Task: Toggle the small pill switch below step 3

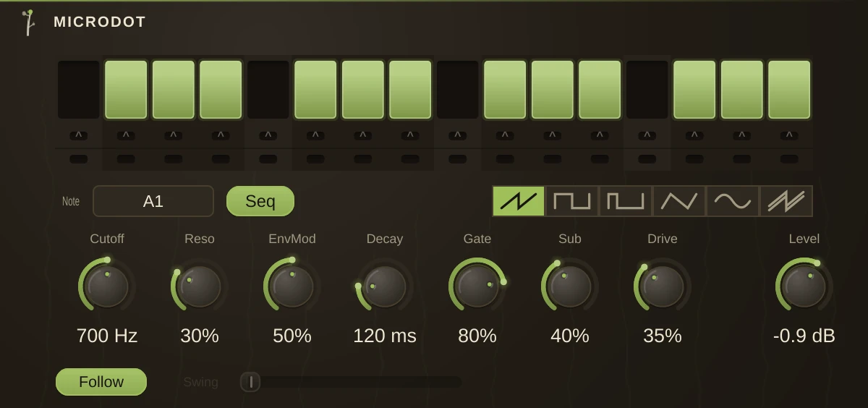Action: pos(174,159)
